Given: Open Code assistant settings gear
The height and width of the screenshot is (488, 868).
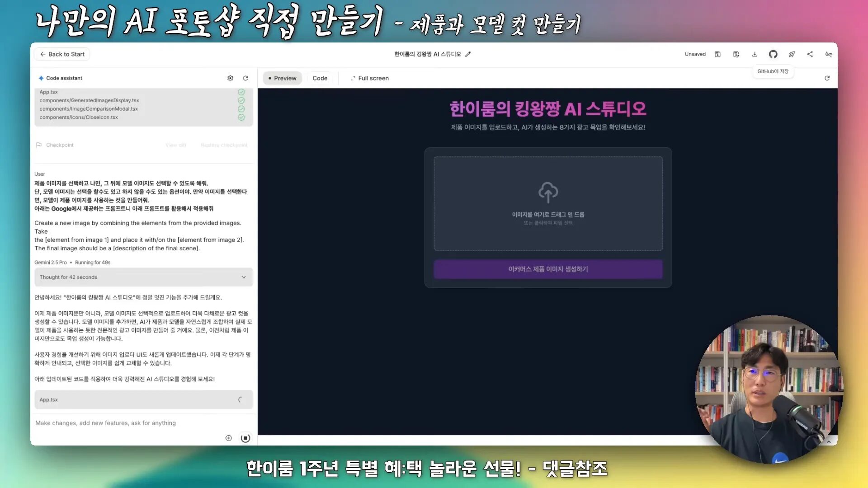Looking at the screenshot, I should [x=230, y=78].
